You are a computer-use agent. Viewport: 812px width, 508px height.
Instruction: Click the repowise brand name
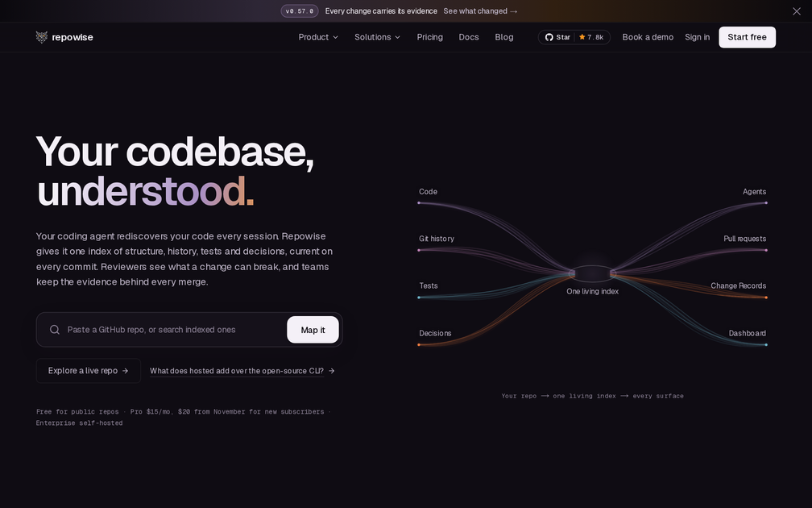72,37
